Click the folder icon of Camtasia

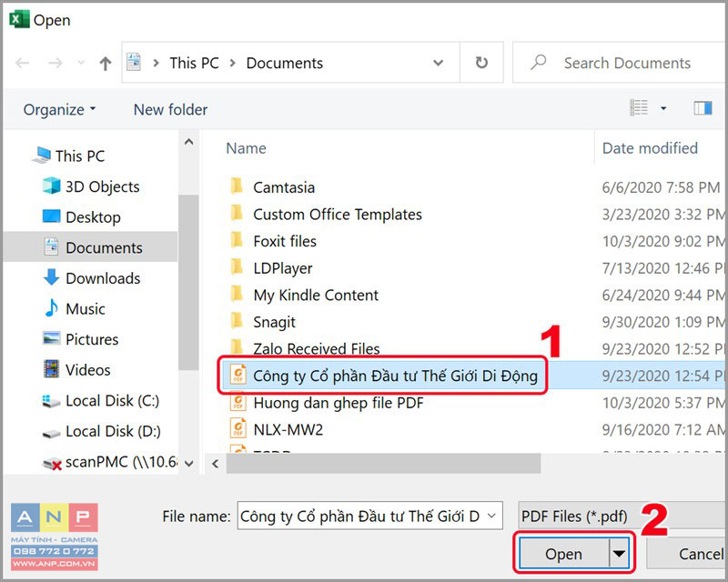tap(237, 185)
